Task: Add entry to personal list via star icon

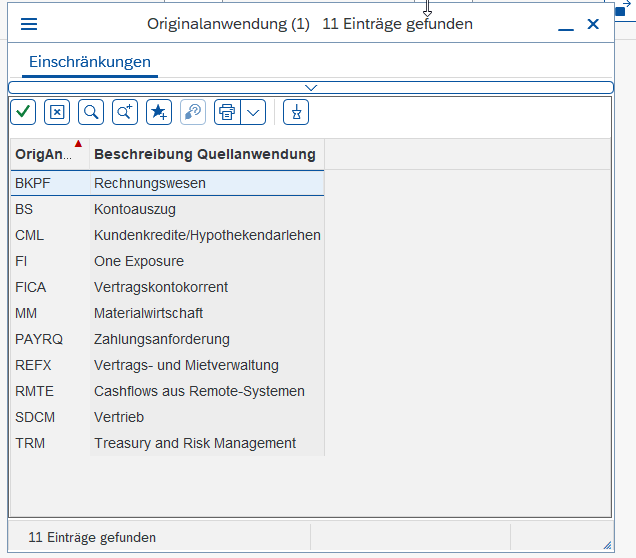Action: pos(159,112)
